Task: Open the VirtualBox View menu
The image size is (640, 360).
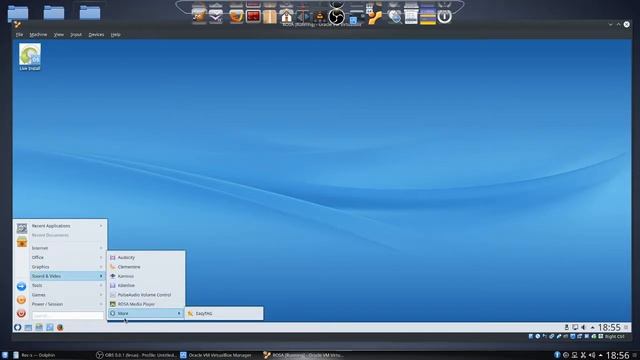Action: (59, 35)
